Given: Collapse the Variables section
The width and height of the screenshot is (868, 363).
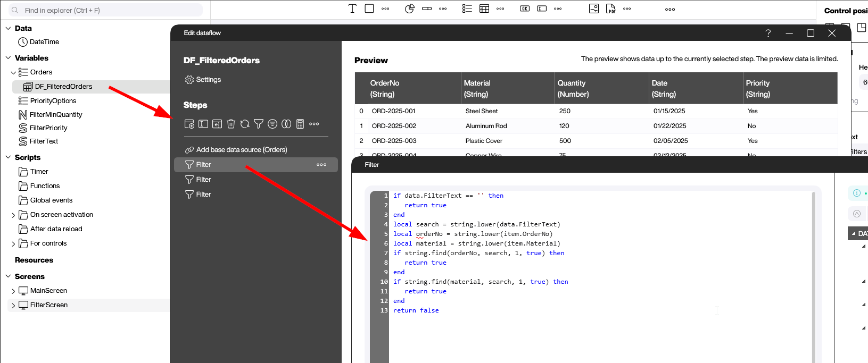Looking at the screenshot, I should [8, 58].
